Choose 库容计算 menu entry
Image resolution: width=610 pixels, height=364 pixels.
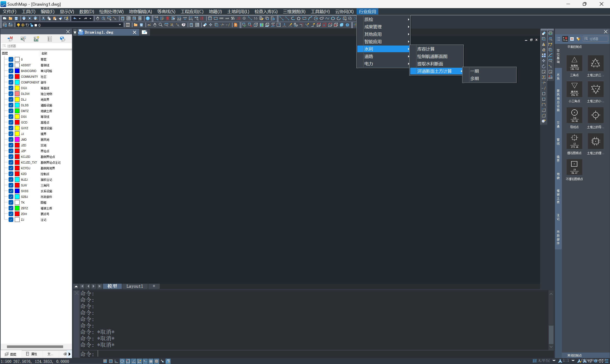tap(436, 49)
